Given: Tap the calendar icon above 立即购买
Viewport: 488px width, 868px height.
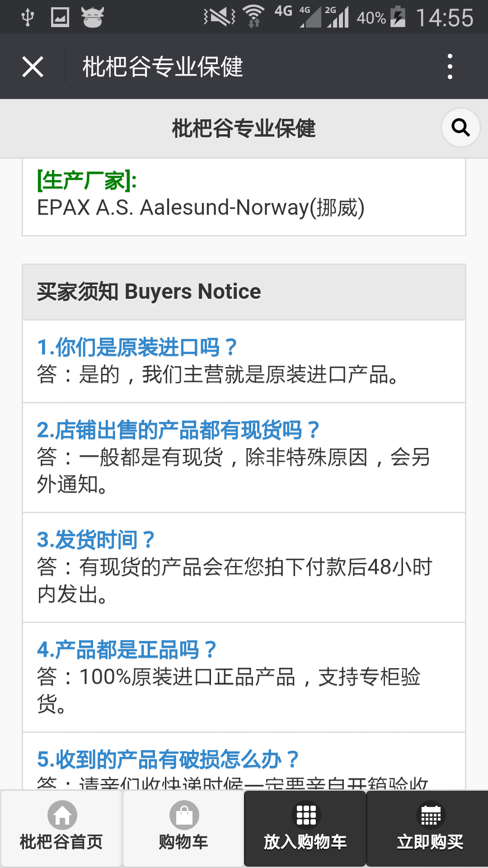Looking at the screenshot, I should (x=431, y=815).
